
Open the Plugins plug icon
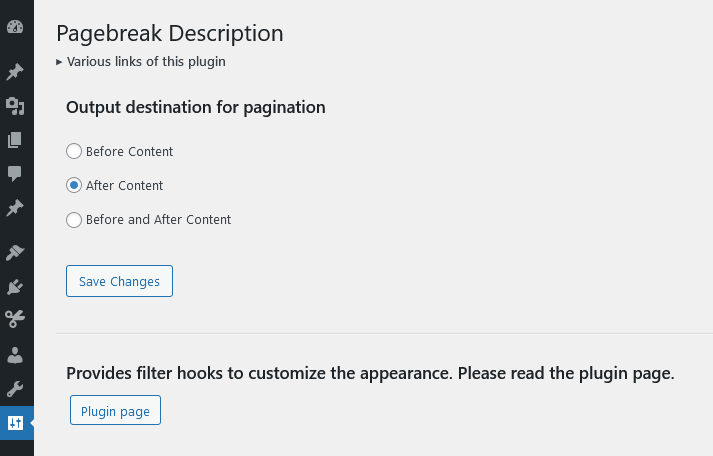coord(15,287)
